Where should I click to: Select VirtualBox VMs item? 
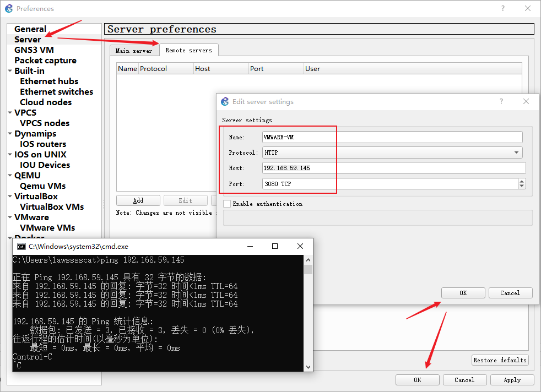[52, 207]
